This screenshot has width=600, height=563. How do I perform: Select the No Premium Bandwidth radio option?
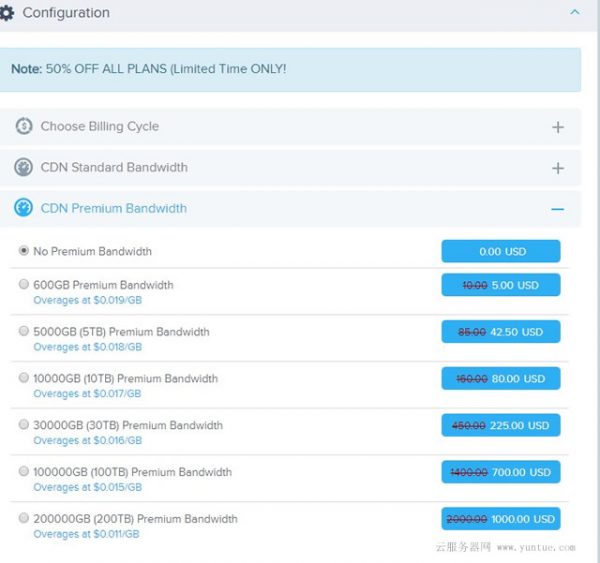click(x=24, y=251)
